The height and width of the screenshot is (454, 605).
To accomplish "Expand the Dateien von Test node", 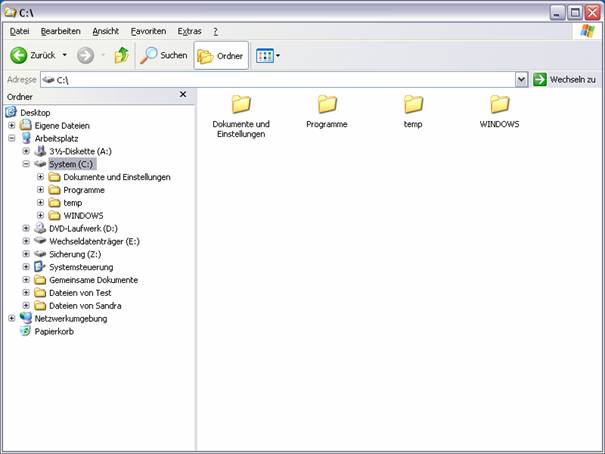I will tap(26, 292).
